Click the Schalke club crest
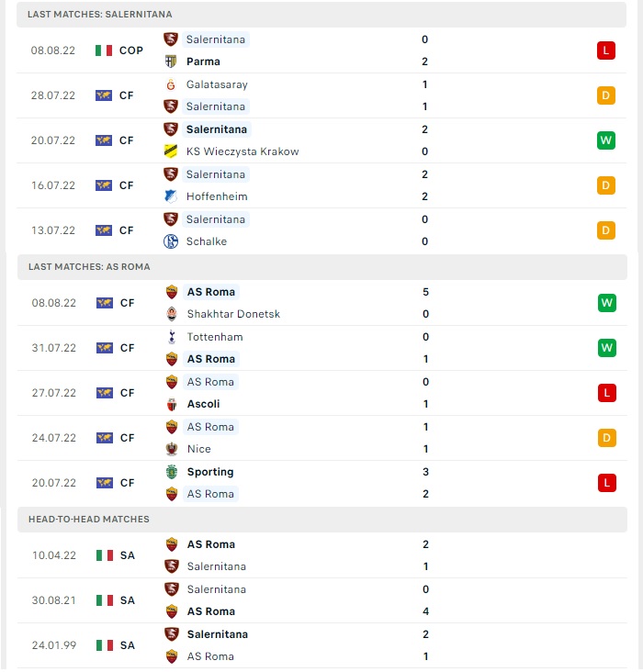 point(171,241)
